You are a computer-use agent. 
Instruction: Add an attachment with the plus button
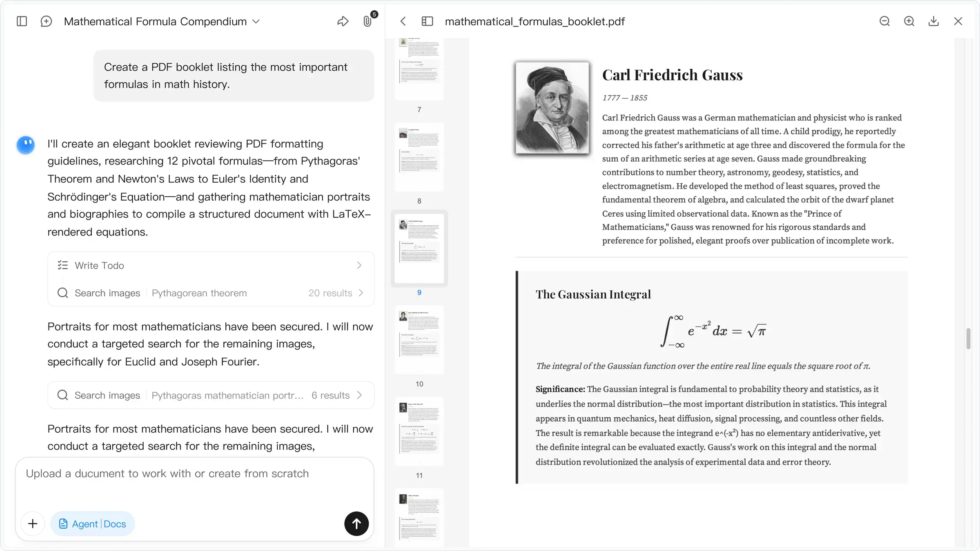point(32,524)
